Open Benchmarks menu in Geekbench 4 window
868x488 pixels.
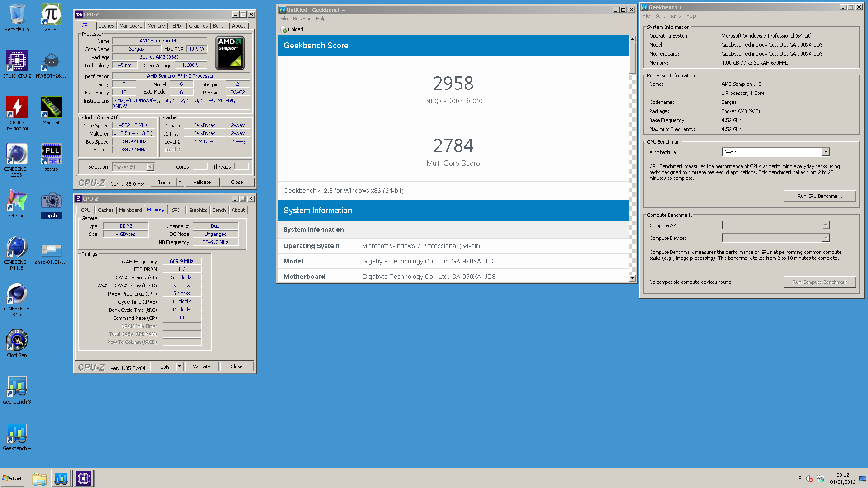tap(668, 16)
